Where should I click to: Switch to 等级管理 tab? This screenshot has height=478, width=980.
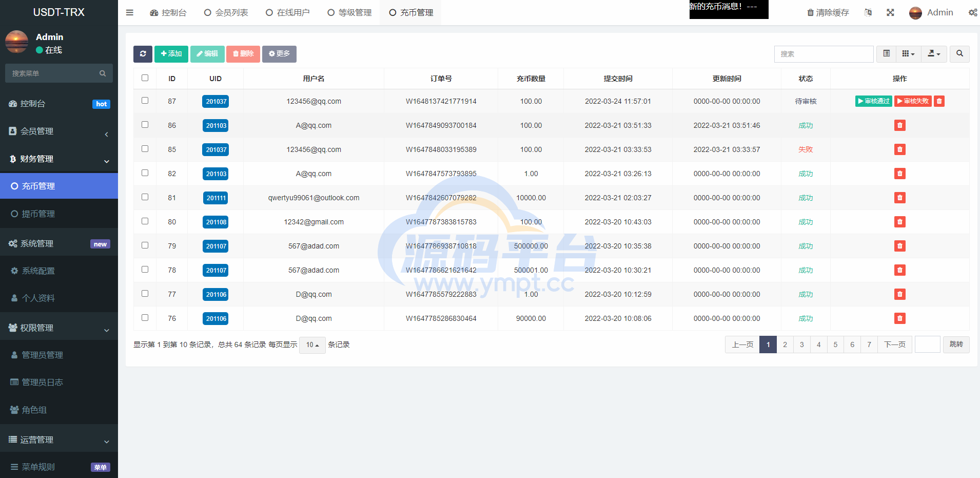[349, 13]
